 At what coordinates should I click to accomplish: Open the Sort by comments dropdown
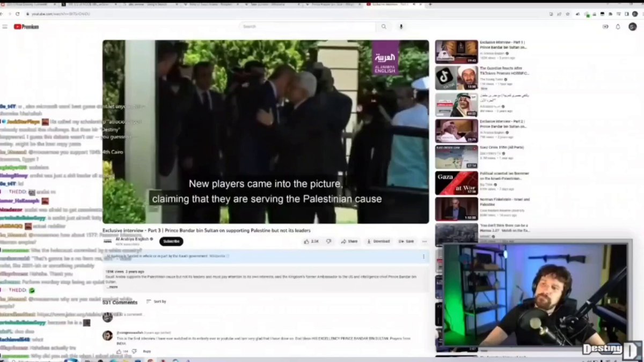click(x=156, y=301)
